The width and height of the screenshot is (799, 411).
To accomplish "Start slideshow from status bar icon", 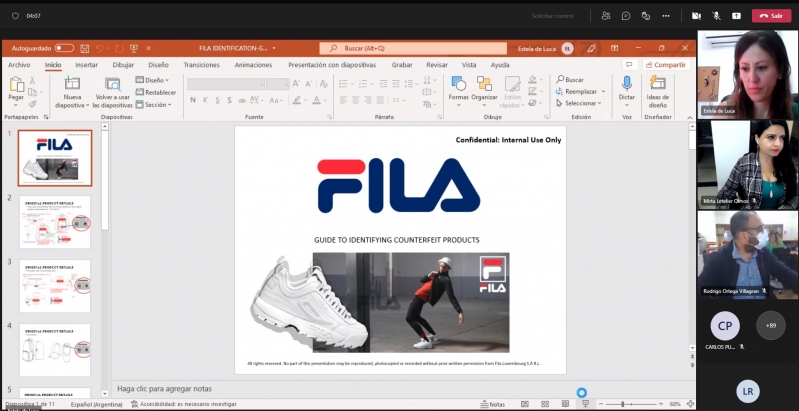I will click(x=585, y=404).
